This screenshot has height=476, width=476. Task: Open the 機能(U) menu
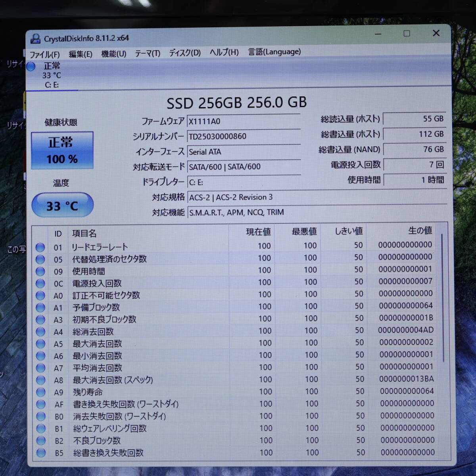click(113, 54)
